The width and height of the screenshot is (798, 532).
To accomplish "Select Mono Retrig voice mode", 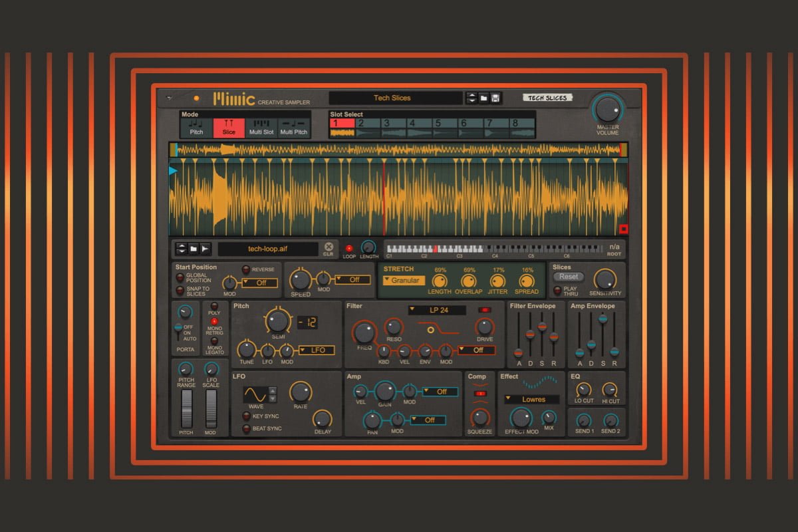I will point(214,322).
